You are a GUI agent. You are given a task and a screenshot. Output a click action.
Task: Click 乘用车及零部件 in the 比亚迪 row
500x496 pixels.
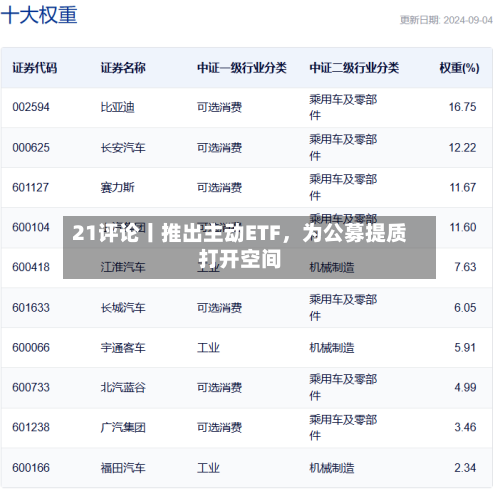343,107
